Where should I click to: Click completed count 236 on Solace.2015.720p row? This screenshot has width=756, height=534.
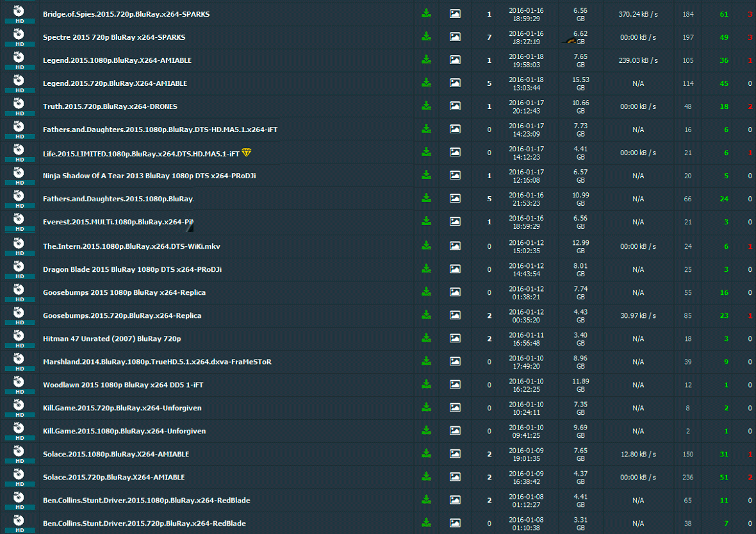coord(688,477)
